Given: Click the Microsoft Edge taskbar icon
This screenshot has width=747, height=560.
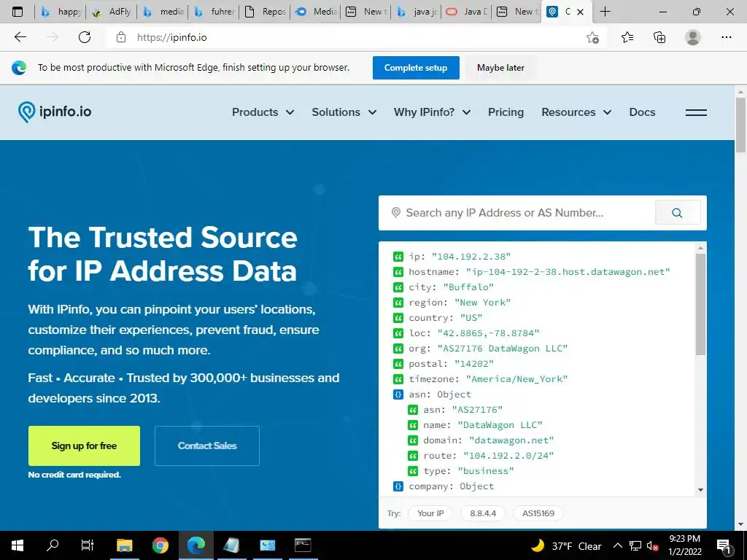Looking at the screenshot, I should click(x=196, y=545).
